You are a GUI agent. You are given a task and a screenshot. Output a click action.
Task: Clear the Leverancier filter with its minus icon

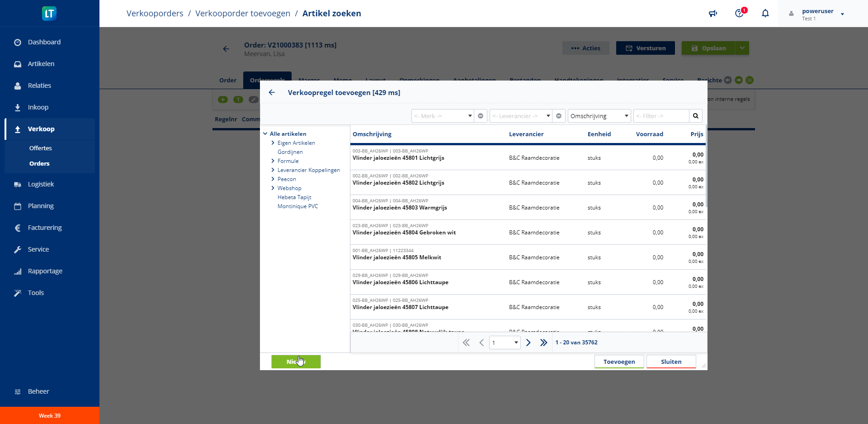click(x=559, y=116)
